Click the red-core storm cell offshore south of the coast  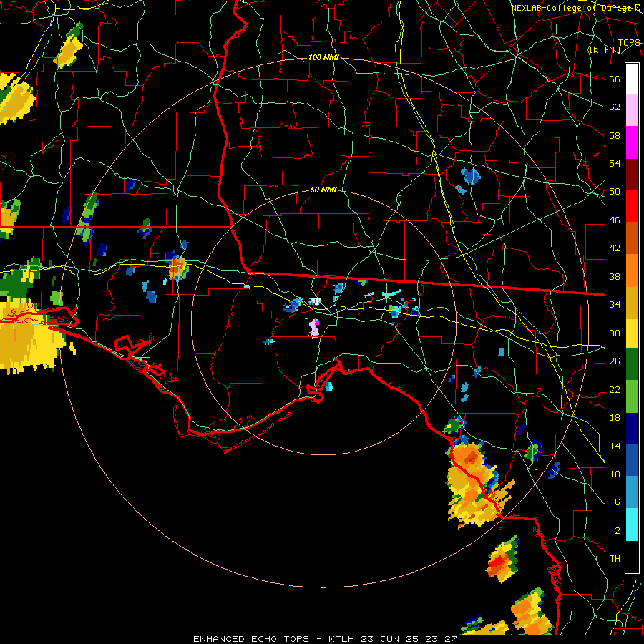[502, 560]
